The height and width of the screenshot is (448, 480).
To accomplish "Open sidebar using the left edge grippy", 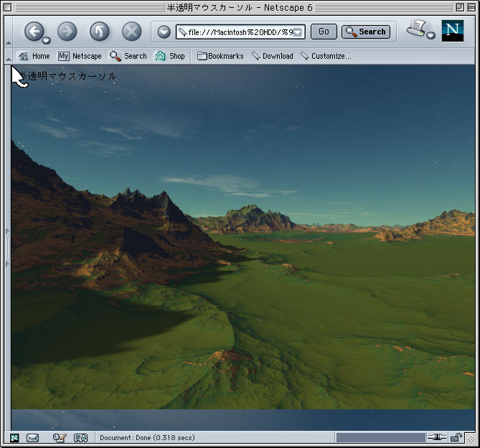I will (x=8, y=248).
